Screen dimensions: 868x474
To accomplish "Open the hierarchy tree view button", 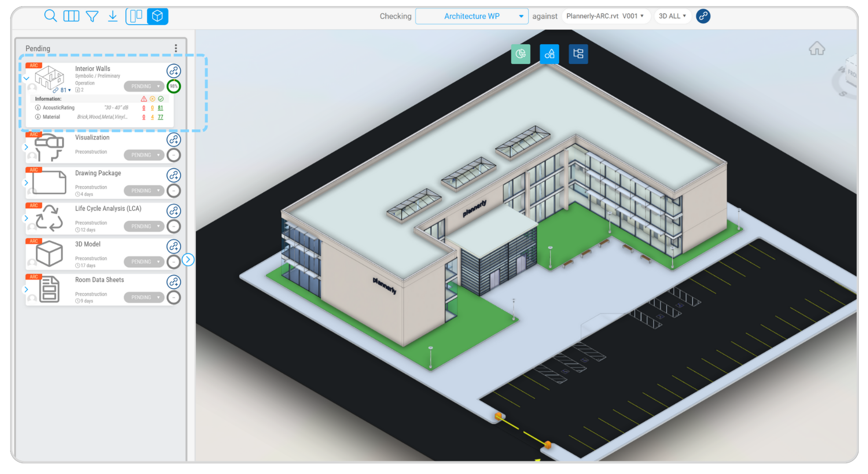I will tap(578, 54).
